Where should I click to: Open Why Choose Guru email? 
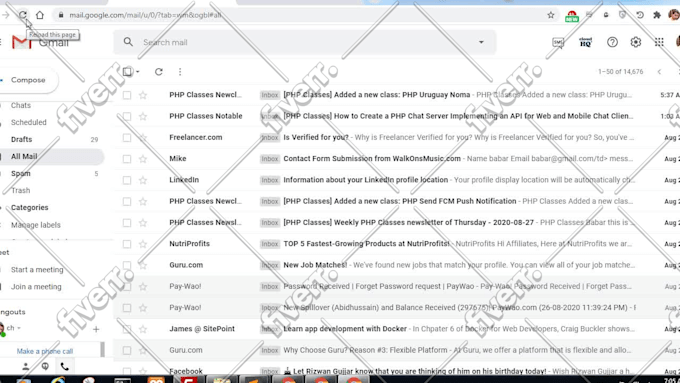tap(397, 350)
